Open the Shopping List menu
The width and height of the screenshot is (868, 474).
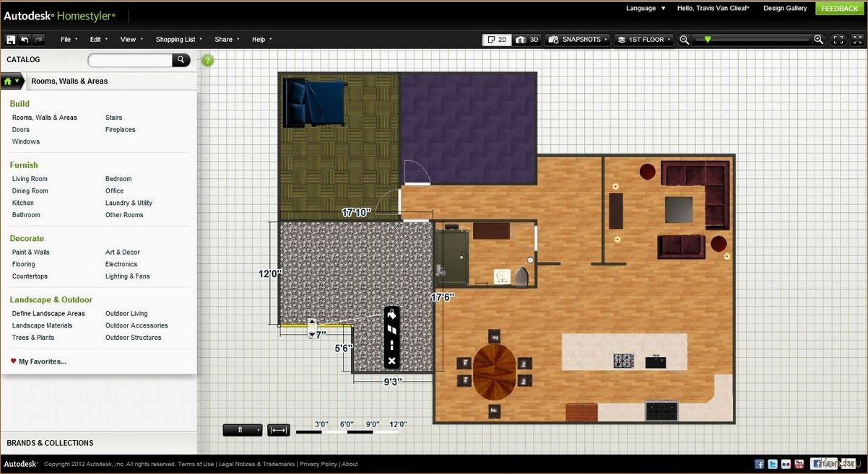point(178,40)
